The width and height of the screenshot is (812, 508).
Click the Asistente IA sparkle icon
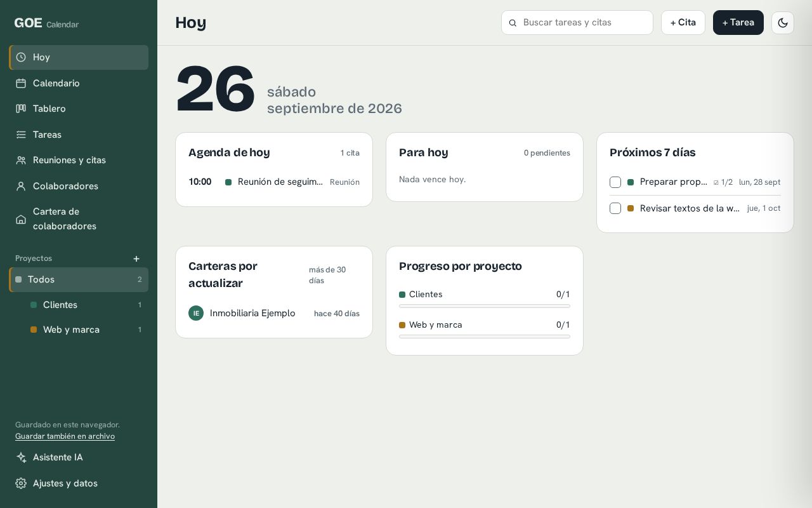[x=21, y=457]
